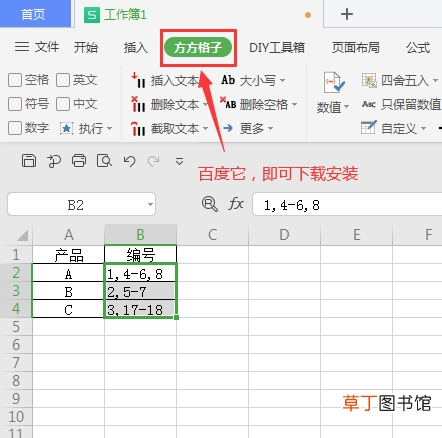Expand the 自定义 dropdown arrow
This screenshot has height=438, width=442.
[x=423, y=128]
